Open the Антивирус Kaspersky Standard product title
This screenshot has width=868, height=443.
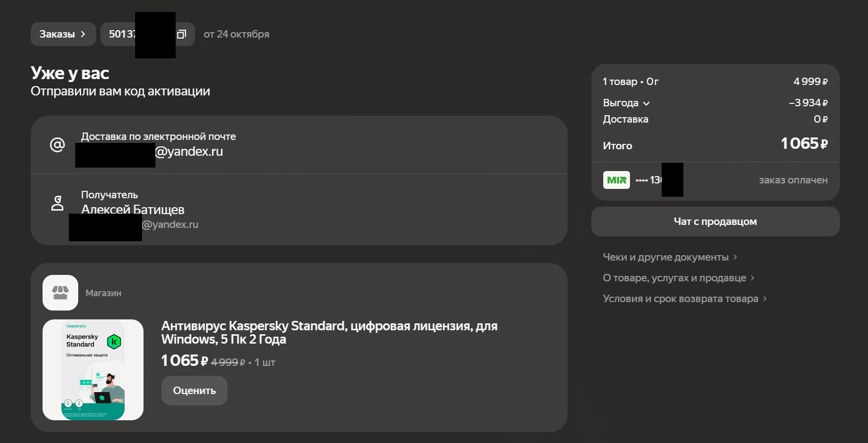tap(329, 332)
